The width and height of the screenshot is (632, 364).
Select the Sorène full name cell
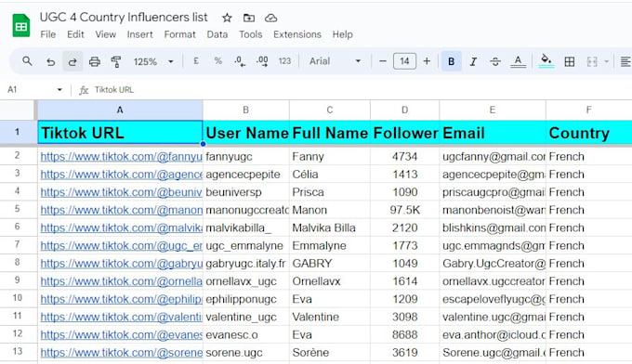click(x=330, y=353)
